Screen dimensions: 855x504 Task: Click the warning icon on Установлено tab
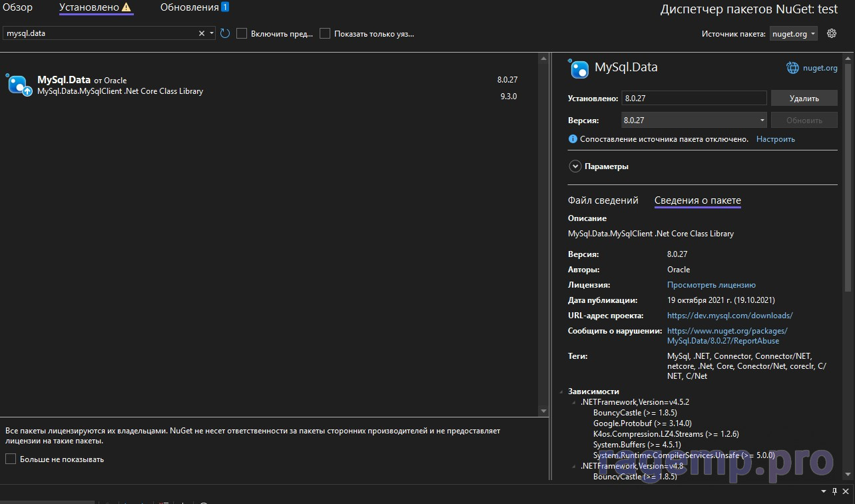pos(127,7)
